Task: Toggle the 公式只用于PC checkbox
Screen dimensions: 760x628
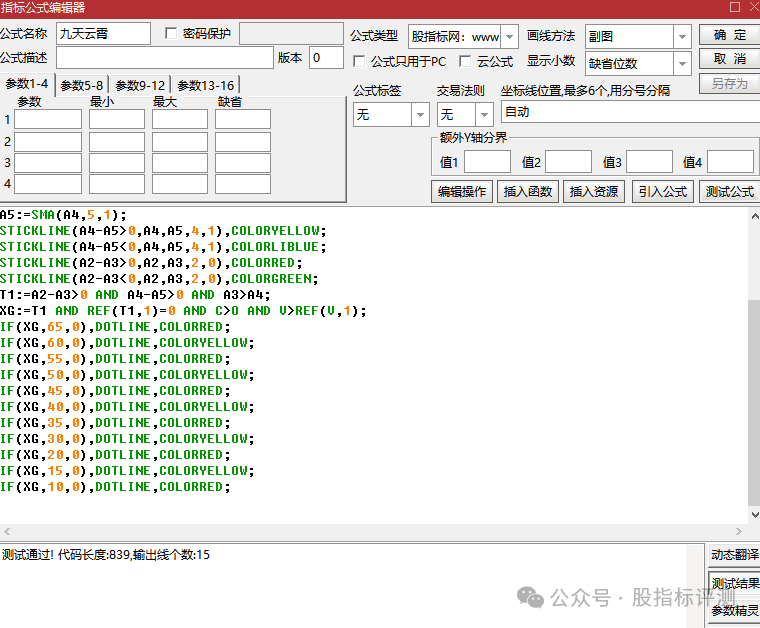Action: [x=361, y=62]
